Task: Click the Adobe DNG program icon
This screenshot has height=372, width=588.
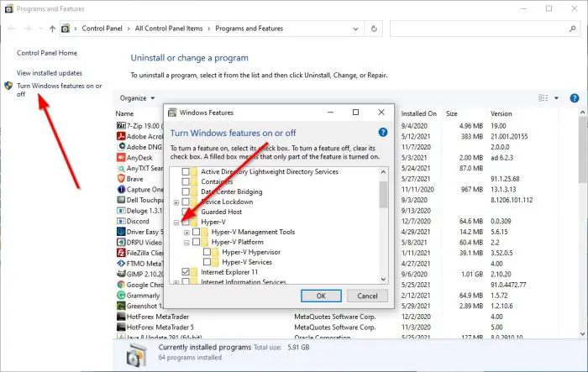Action: click(122, 147)
